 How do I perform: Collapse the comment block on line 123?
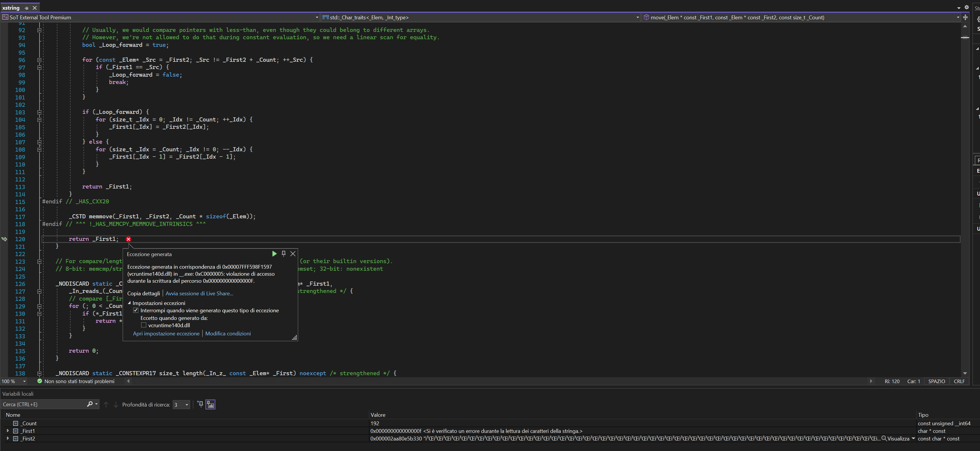(x=39, y=261)
